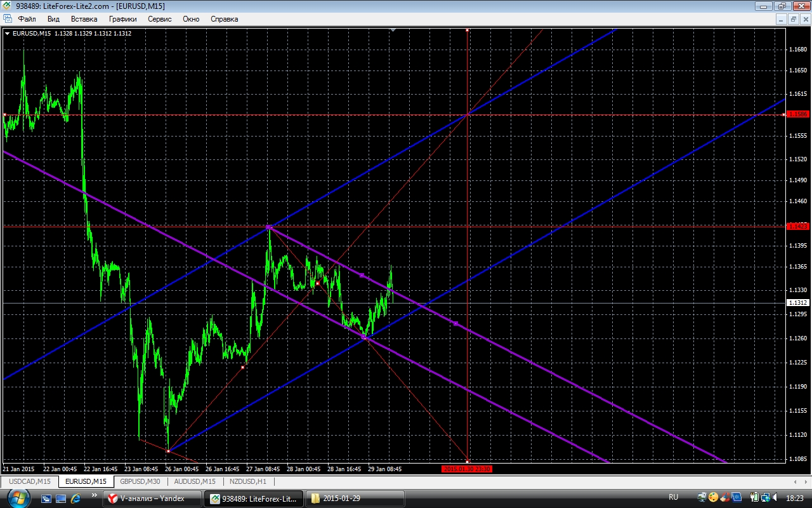Switch to the GBPUSD,M30 chart tab
Viewport: 812px width, 508px height.
tap(141, 481)
